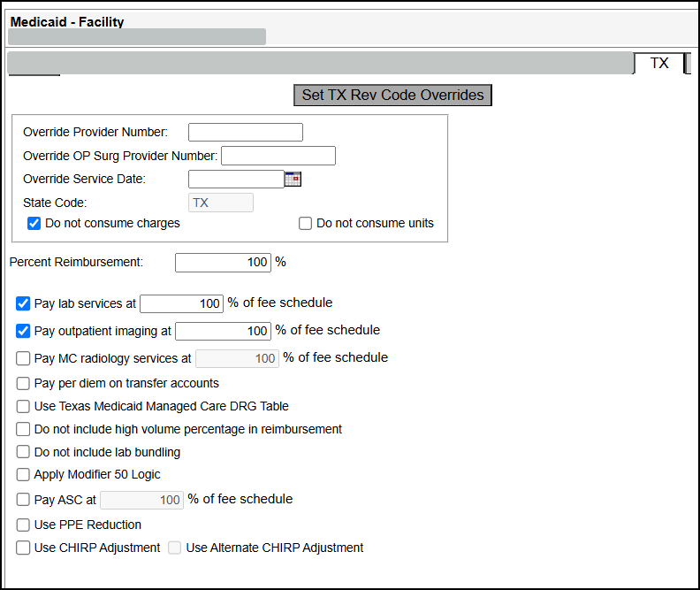Open the Override Service Date calendar picker

tap(293, 179)
